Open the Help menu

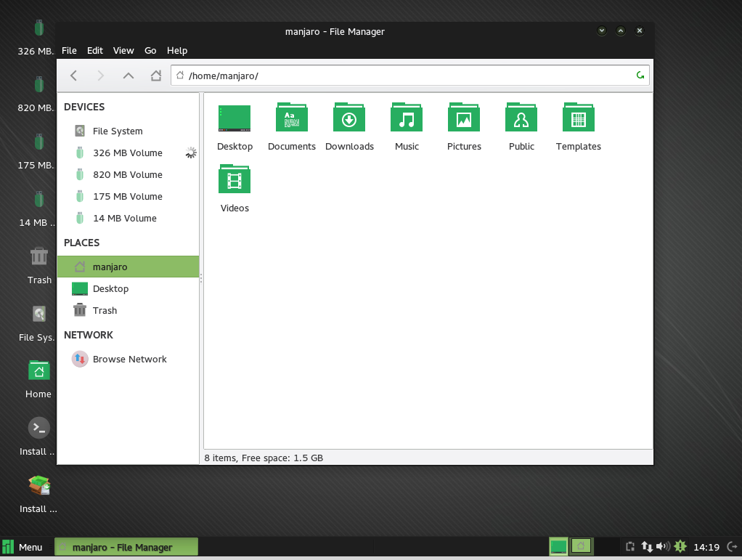(177, 51)
